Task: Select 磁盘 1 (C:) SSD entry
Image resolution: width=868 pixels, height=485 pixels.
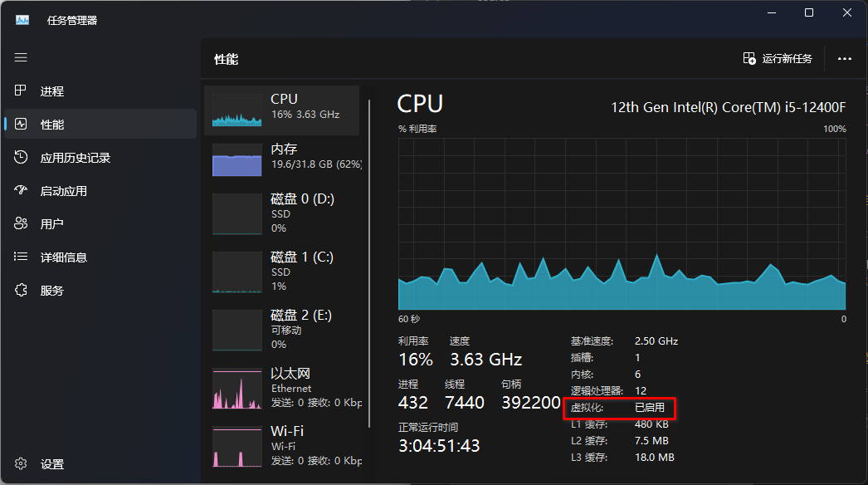Action: (282, 272)
